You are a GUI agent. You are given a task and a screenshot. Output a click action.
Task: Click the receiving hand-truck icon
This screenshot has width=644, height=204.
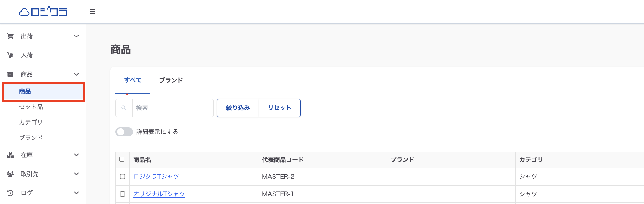[10, 55]
